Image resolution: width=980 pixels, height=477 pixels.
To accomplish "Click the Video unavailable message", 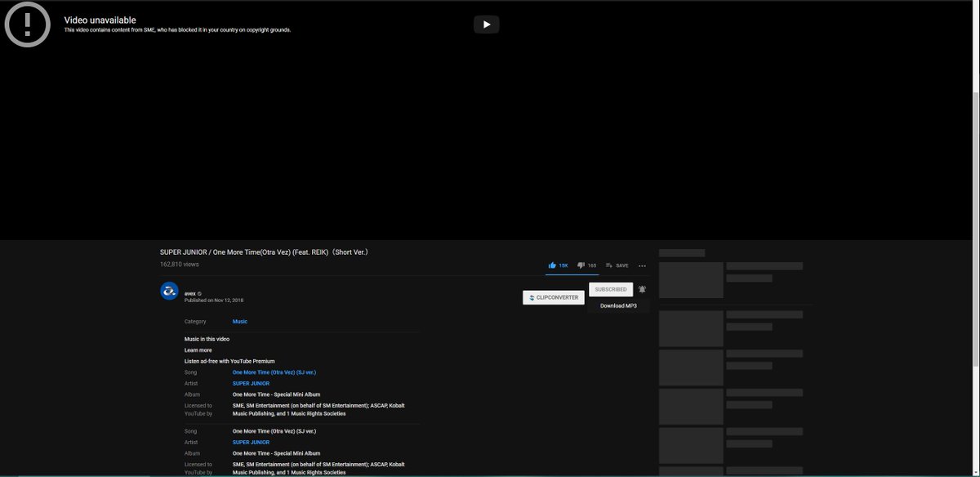I will click(100, 20).
